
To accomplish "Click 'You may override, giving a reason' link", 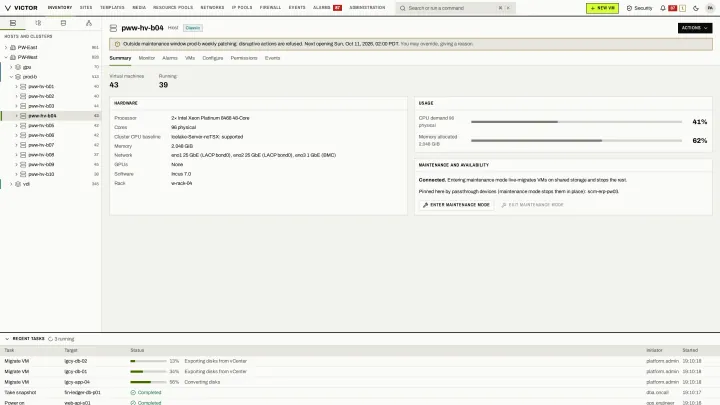I will point(437,44).
